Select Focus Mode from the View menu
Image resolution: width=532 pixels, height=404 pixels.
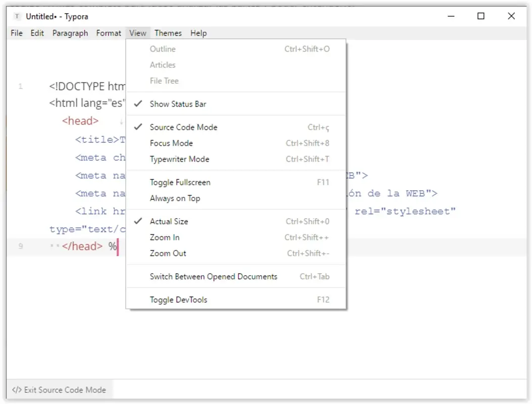click(x=171, y=143)
